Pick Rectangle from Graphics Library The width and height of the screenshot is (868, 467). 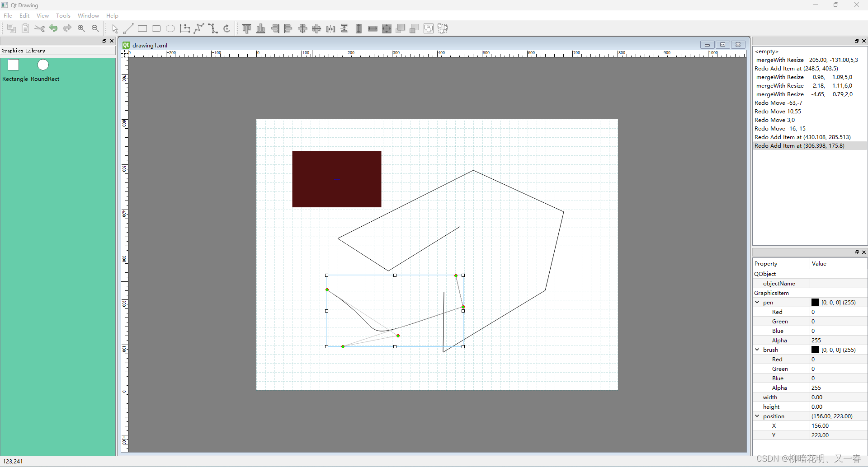point(15,70)
